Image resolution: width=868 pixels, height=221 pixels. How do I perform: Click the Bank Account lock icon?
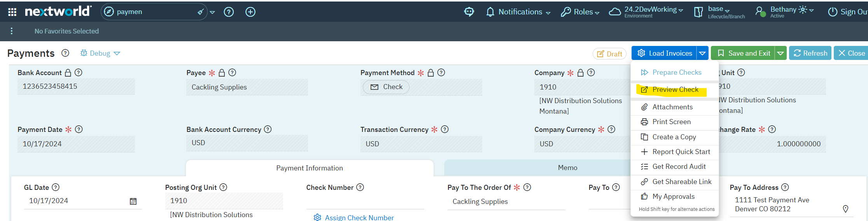[x=68, y=73]
